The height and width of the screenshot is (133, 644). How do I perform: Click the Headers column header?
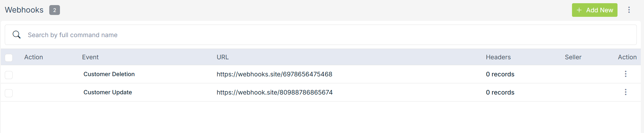point(498,57)
